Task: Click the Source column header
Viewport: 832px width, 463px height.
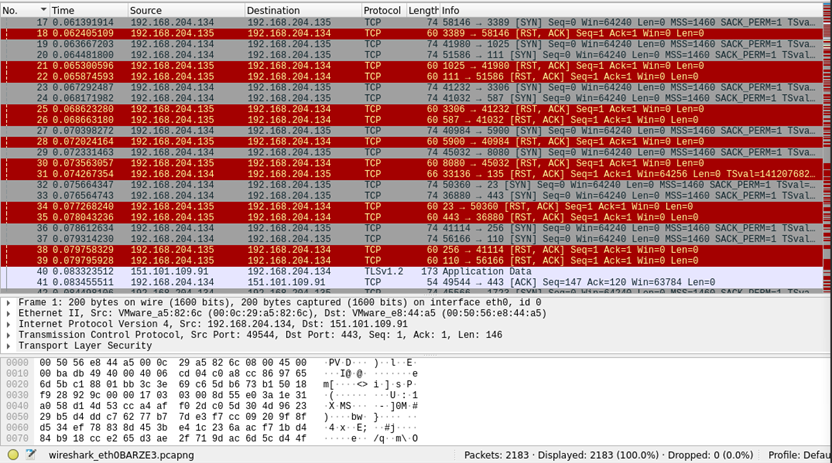Action: [x=185, y=9]
